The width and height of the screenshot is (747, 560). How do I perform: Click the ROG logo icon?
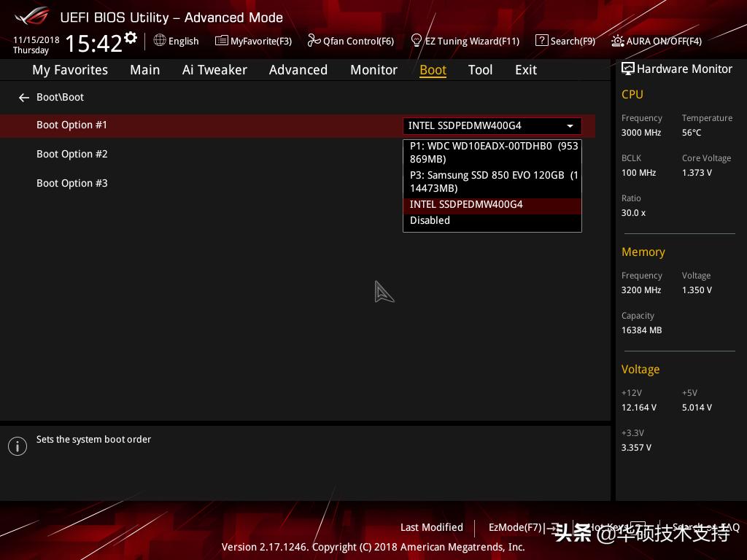coord(32,16)
